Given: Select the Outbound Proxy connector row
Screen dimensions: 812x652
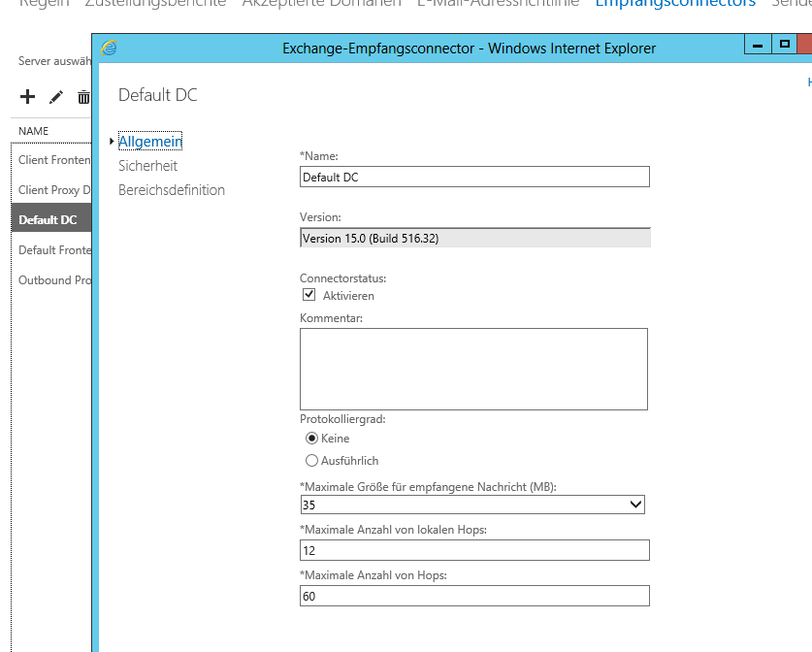Looking at the screenshot, I should point(51,280).
